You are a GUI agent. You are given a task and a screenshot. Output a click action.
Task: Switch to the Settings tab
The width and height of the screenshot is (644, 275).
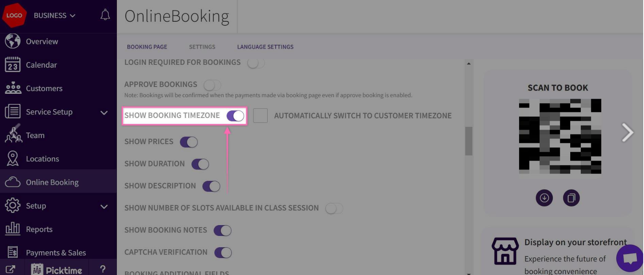202,47
